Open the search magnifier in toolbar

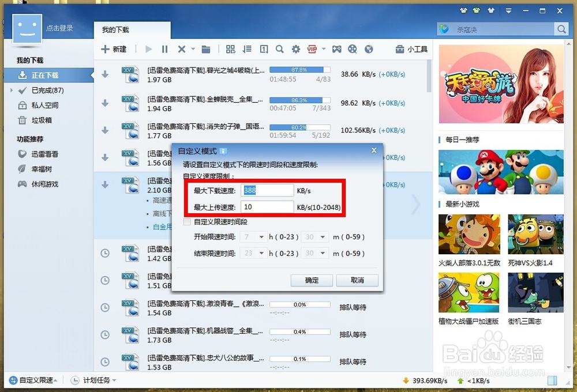click(280, 49)
